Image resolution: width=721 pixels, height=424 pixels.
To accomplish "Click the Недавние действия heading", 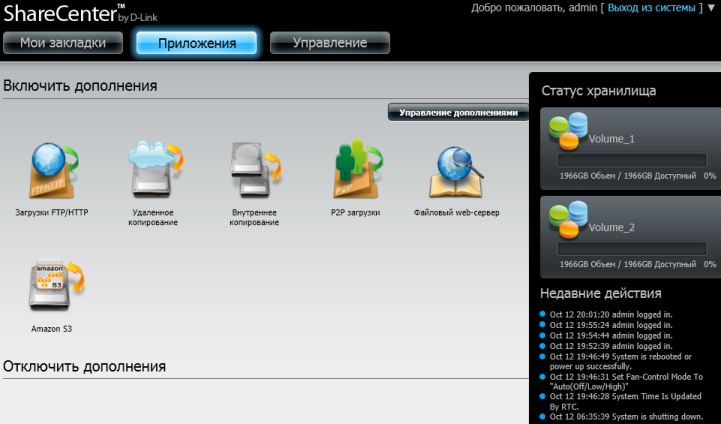I will 601,293.
